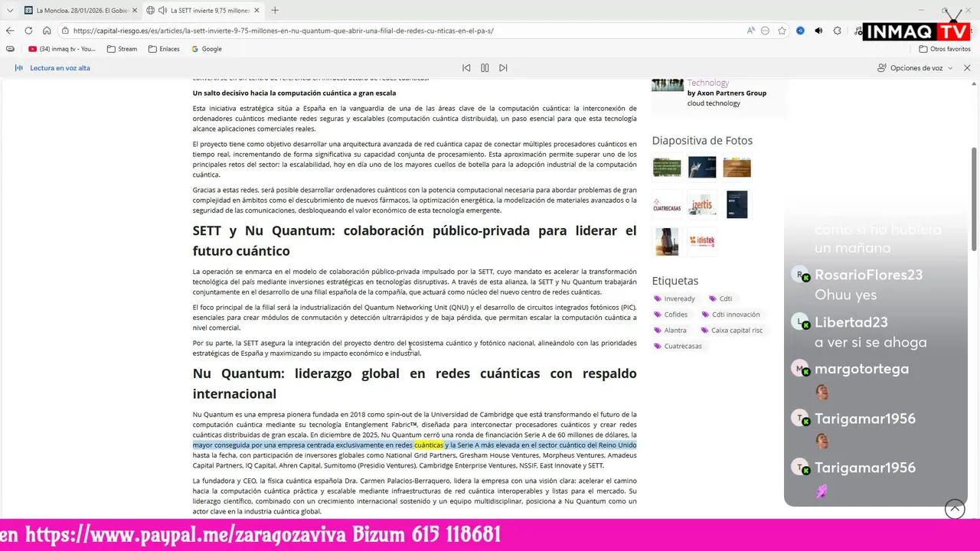The image size is (980, 551).
Task: Click the by Axon Partners Group text
Action: [727, 93]
